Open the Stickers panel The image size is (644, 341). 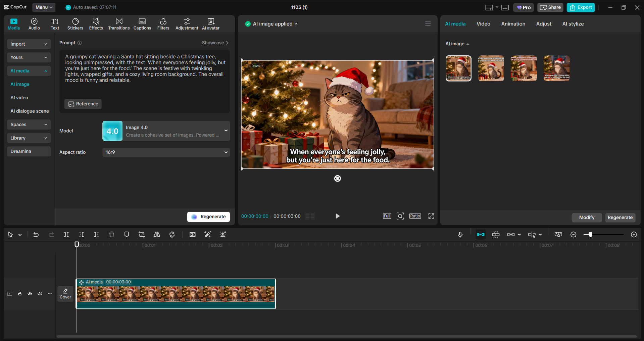point(75,23)
